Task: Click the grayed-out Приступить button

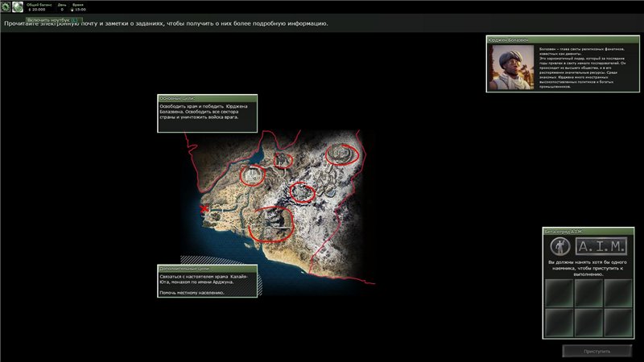Action: tap(597, 352)
